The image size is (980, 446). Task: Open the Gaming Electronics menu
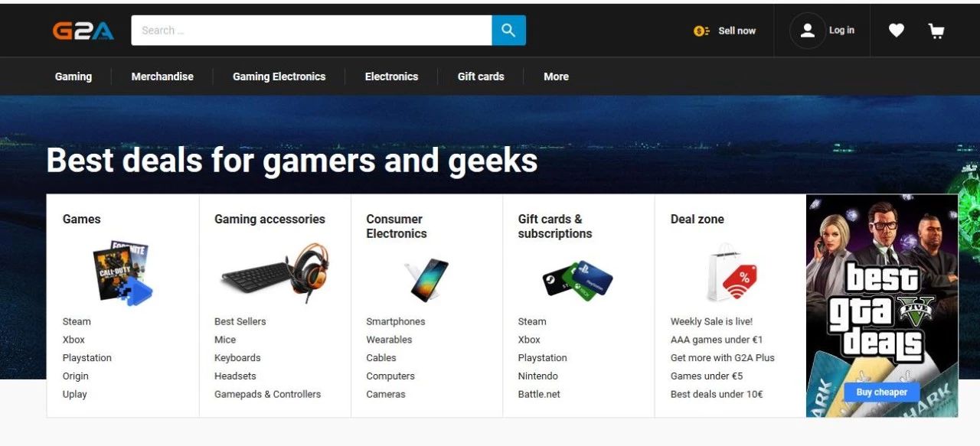pos(279,77)
